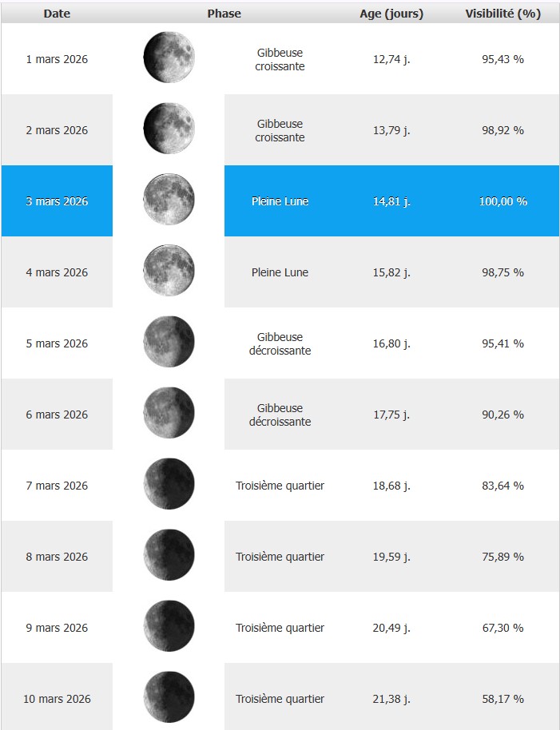The height and width of the screenshot is (730, 560).
Task: Click the moon phase image for 2 mars 2026
Action: (x=169, y=129)
